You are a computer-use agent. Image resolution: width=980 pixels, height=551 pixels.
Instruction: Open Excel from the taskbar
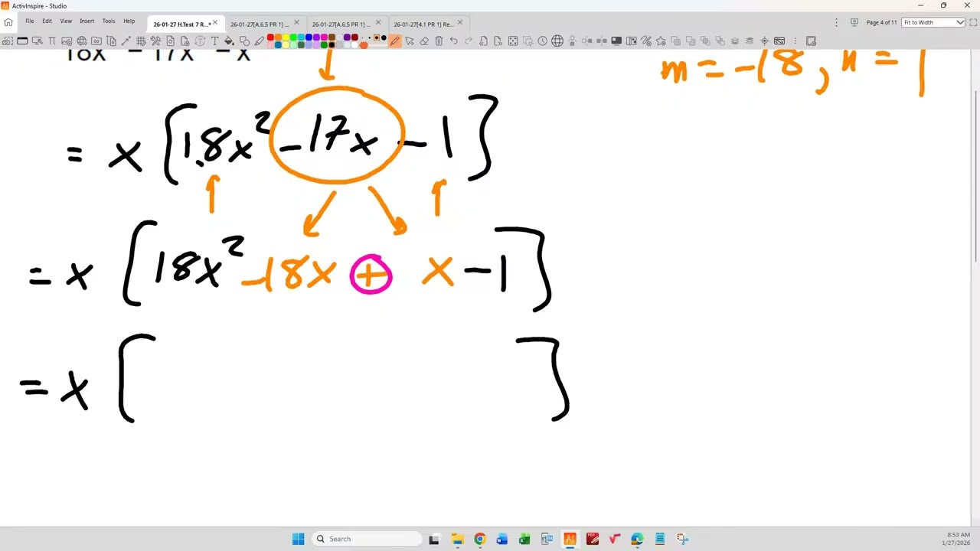coord(524,539)
